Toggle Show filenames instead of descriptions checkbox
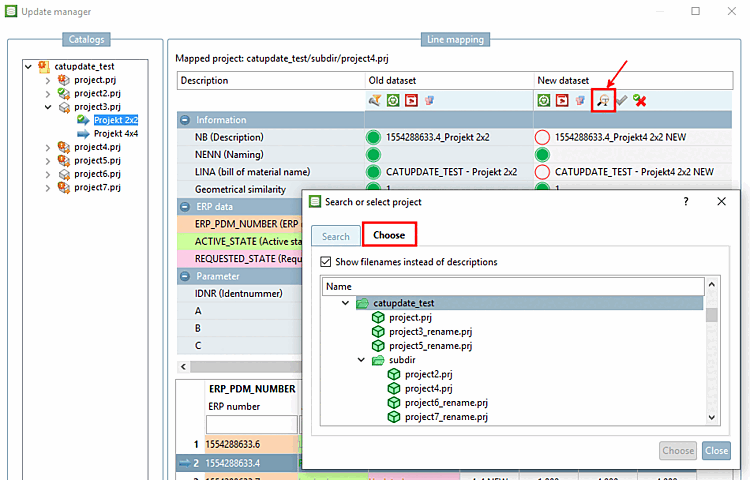750x480 pixels. (x=326, y=262)
